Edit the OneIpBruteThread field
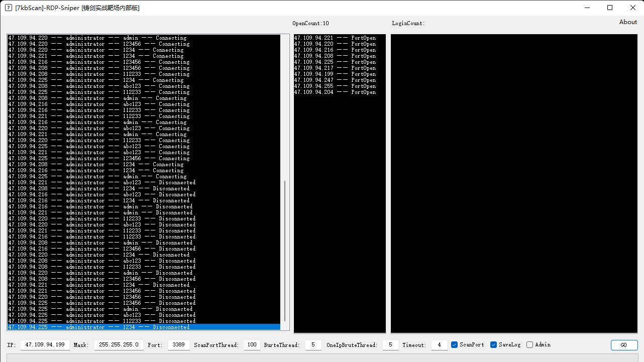The image size is (644, 362). coord(390,345)
